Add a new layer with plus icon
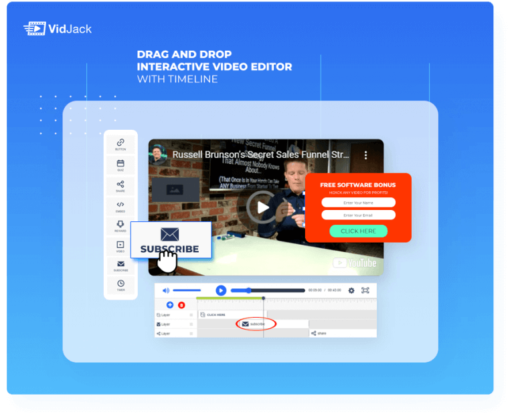This screenshot has height=420, width=514. coord(170,305)
